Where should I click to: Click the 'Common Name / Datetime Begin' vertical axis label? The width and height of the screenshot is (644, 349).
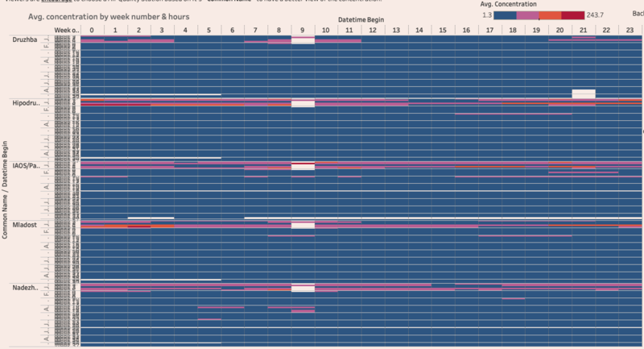click(5, 190)
